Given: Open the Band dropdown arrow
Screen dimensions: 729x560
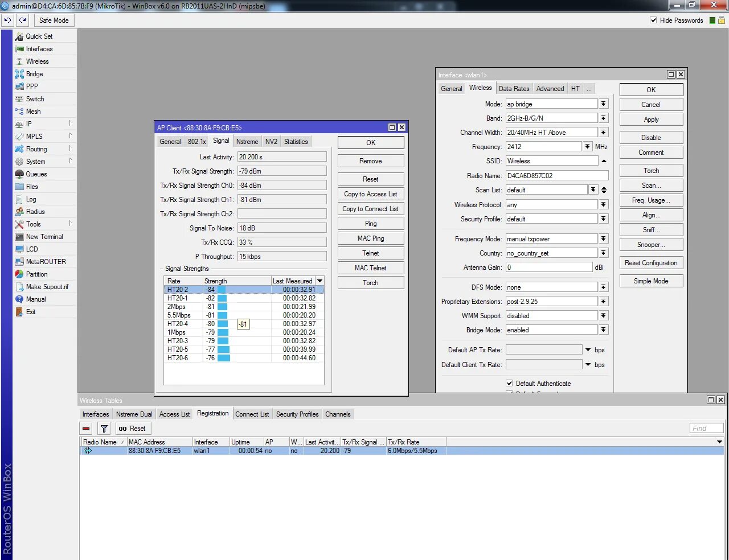Looking at the screenshot, I should (x=604, y=118).
